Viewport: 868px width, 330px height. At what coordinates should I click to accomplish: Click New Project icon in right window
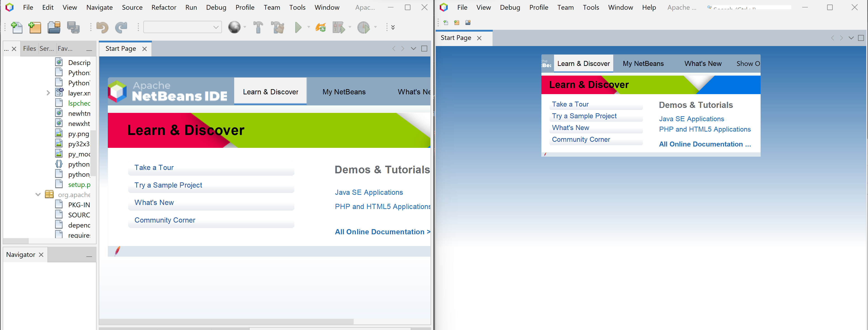coord(457,23)
